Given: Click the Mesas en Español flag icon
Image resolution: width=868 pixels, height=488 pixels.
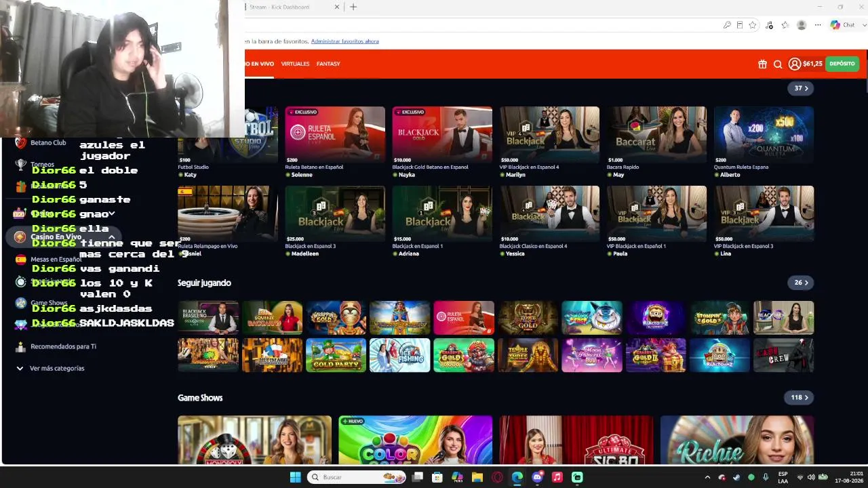Looking at the screenshot, I should [20, 259].
